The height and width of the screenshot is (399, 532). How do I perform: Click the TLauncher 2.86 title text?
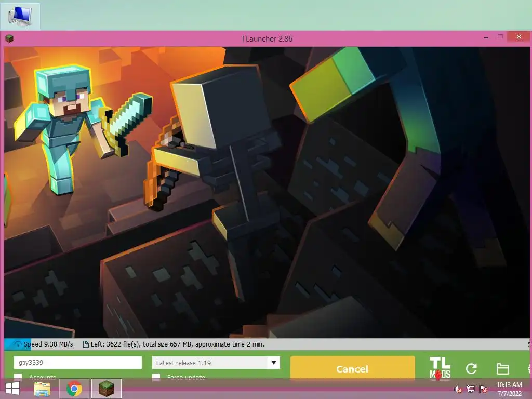267,38
